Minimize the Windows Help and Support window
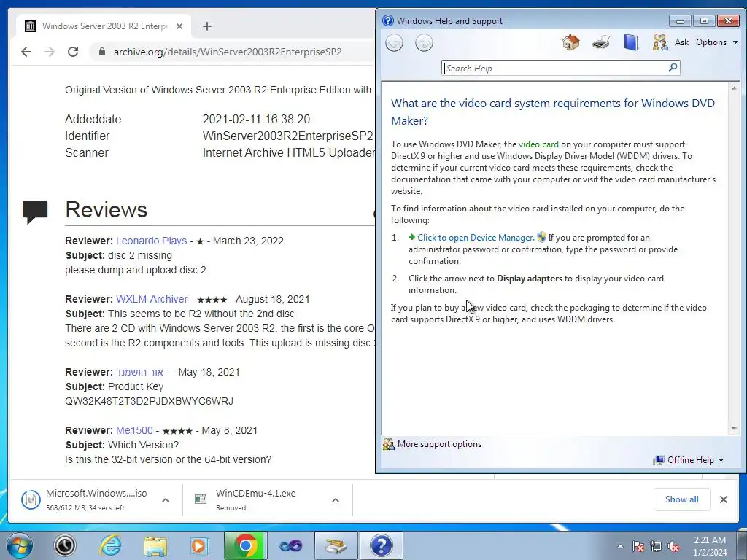 [x=679, y=21]
